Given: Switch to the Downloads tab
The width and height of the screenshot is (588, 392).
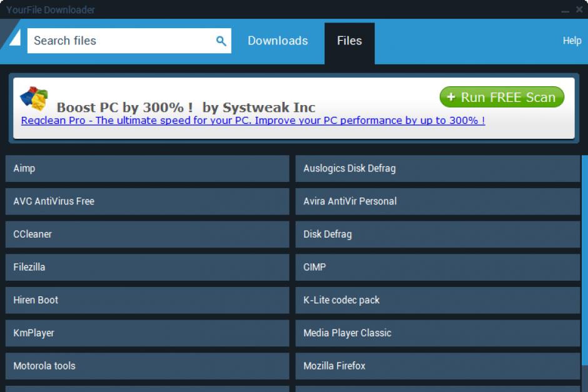Looking at the screenshot, I should [278, 41].
